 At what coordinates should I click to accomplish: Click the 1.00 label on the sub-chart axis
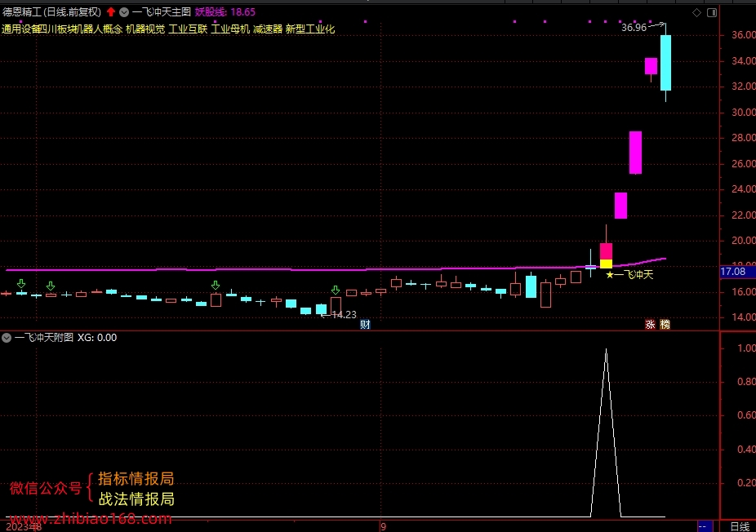[746, 348]
